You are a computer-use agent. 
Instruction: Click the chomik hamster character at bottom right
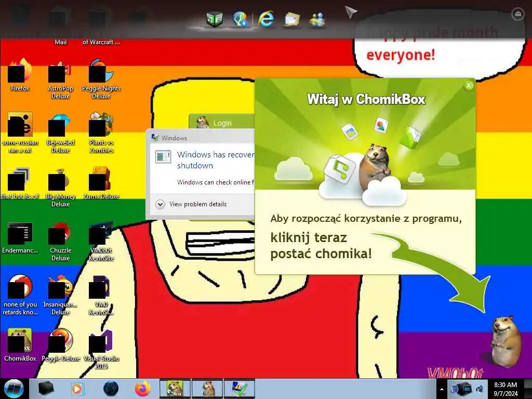tap(506, 341)
